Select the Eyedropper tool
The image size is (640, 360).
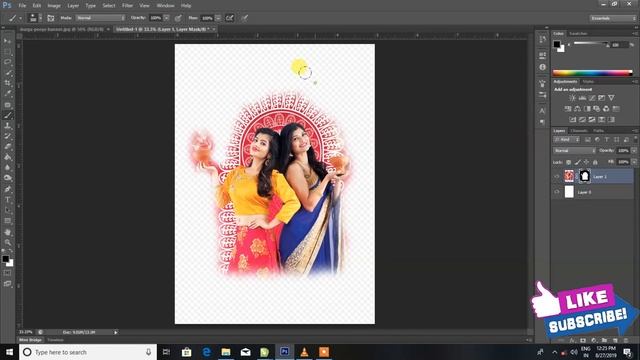(7, 93)
